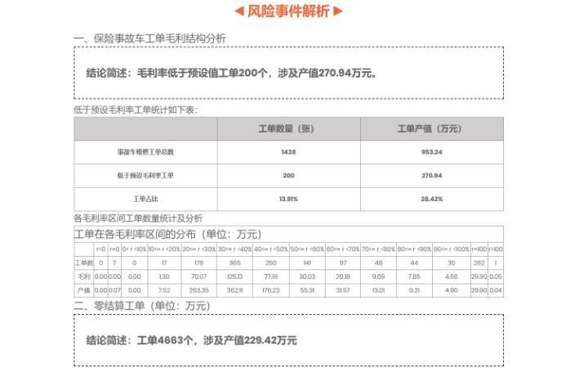Click the 工单数 value 176
The image size is (588, 368).
[x=198, y=263]
